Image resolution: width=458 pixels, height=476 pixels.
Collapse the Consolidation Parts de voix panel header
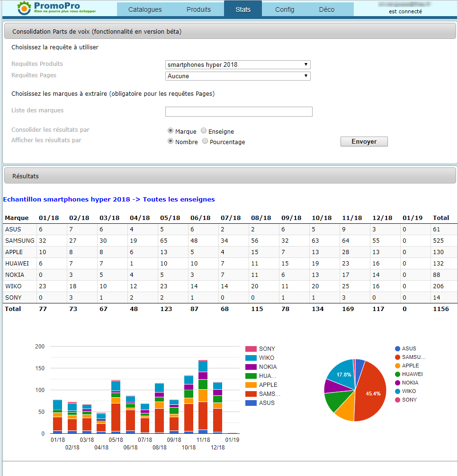[230, 32]
